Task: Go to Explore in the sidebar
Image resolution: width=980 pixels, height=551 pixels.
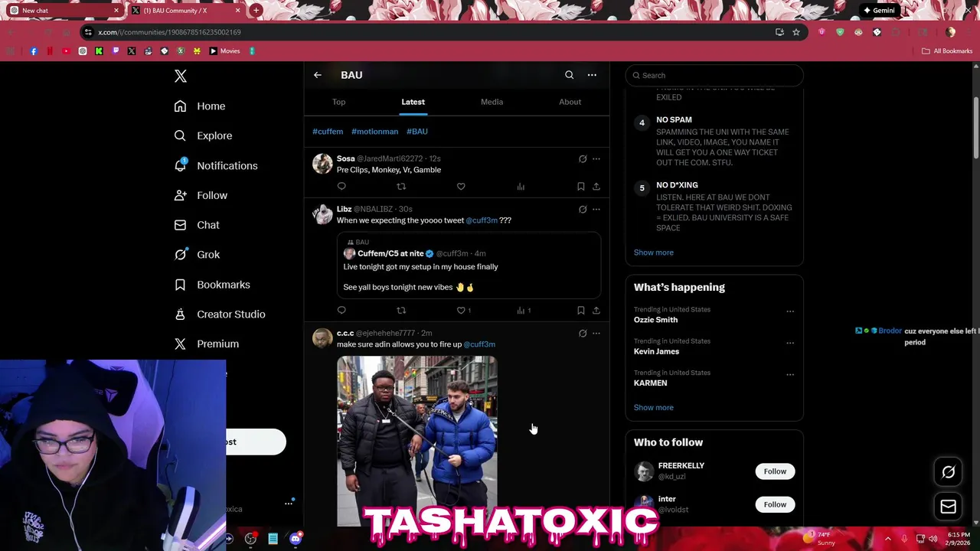Action: [203, 135]
